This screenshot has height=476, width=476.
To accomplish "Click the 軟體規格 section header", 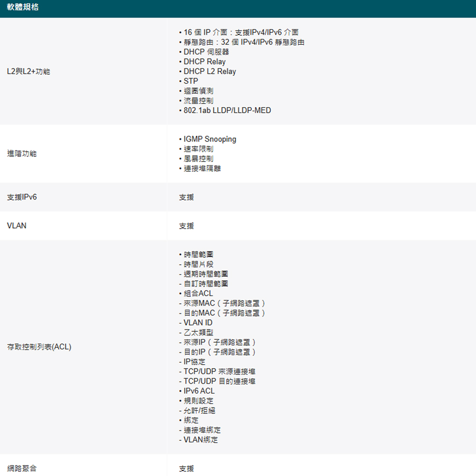I will [23, 8].
